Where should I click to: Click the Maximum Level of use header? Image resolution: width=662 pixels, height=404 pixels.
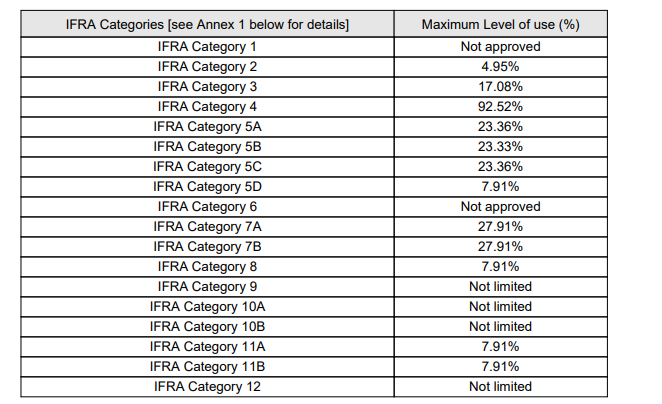500,23
